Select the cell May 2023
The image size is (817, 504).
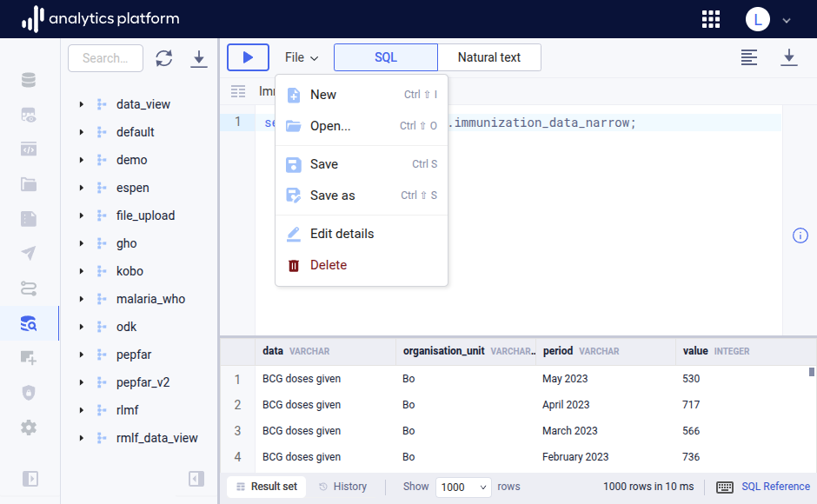click(x=565, y=379)
